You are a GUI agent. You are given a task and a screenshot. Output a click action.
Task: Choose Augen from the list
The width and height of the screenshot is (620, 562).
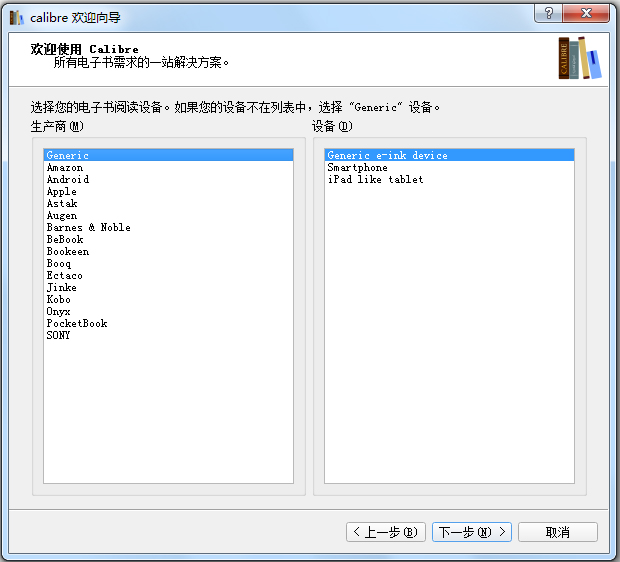click(x=168, y=215)
